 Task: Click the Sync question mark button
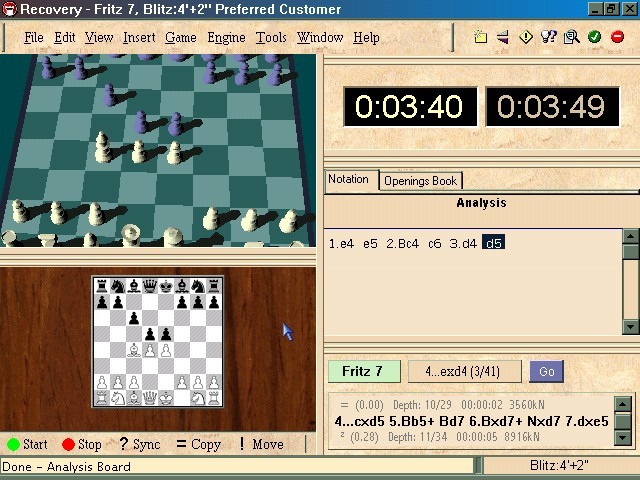click(140, 444)
